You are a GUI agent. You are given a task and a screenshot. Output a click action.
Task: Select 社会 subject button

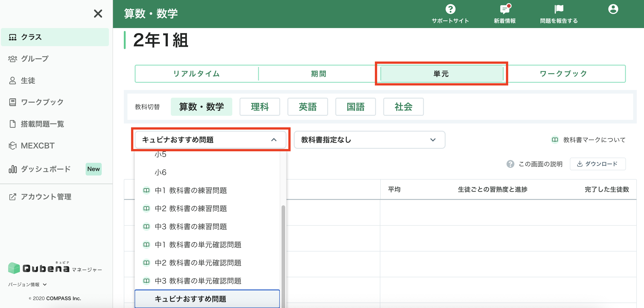[404, 107]
